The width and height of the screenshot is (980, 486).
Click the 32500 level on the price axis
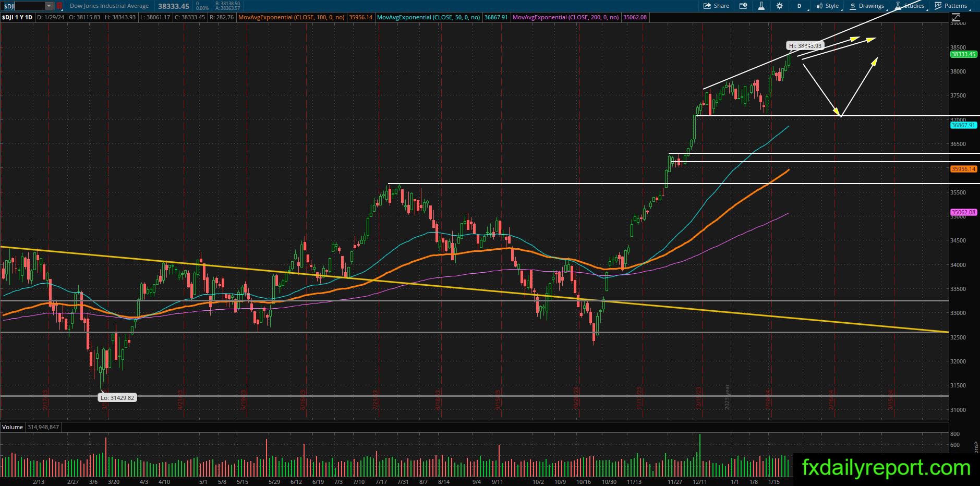point(959,337)
